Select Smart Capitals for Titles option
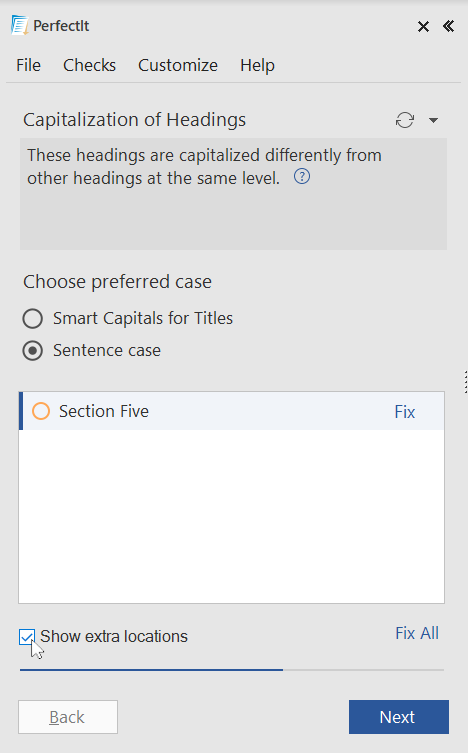This screenshot has width=468, height=753. (33, 318)
